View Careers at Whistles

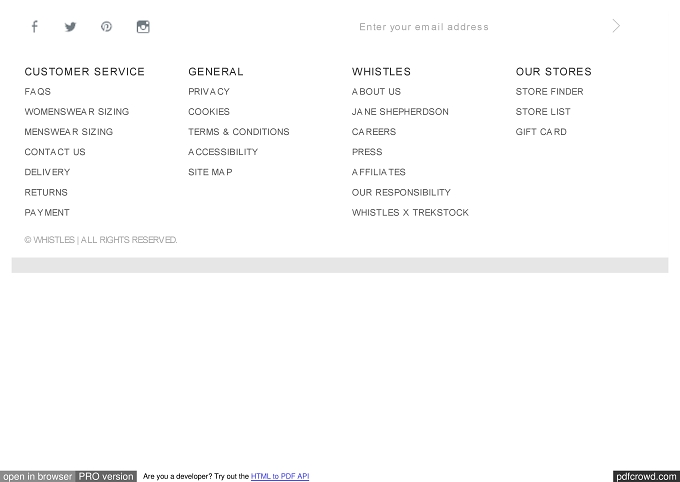coord(374,131)
